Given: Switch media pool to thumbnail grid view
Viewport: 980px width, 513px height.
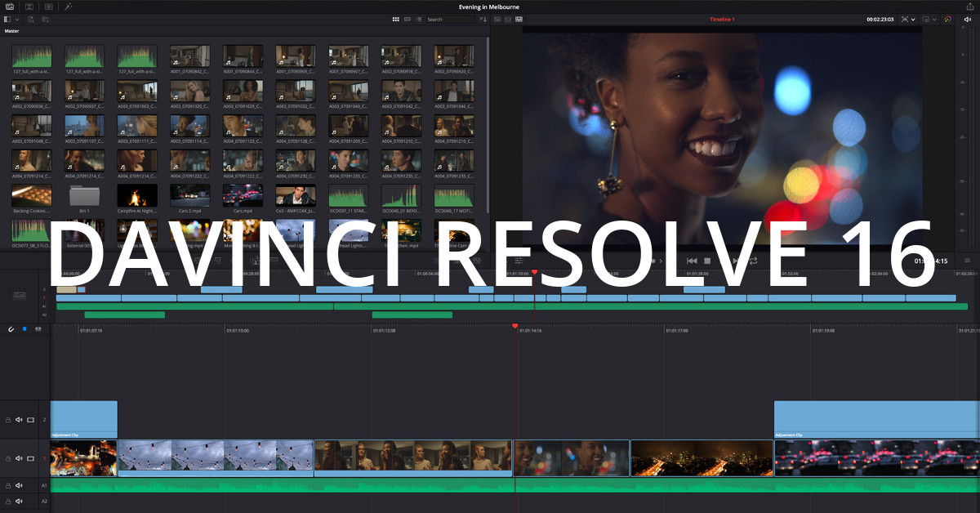Looking at the screenshot, I should point(396,19).
